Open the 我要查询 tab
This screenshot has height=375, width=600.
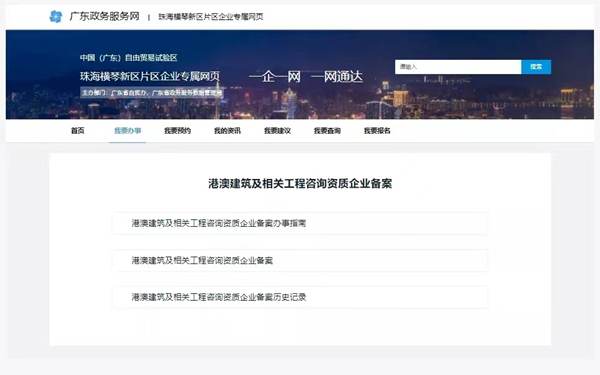point(327,131)
